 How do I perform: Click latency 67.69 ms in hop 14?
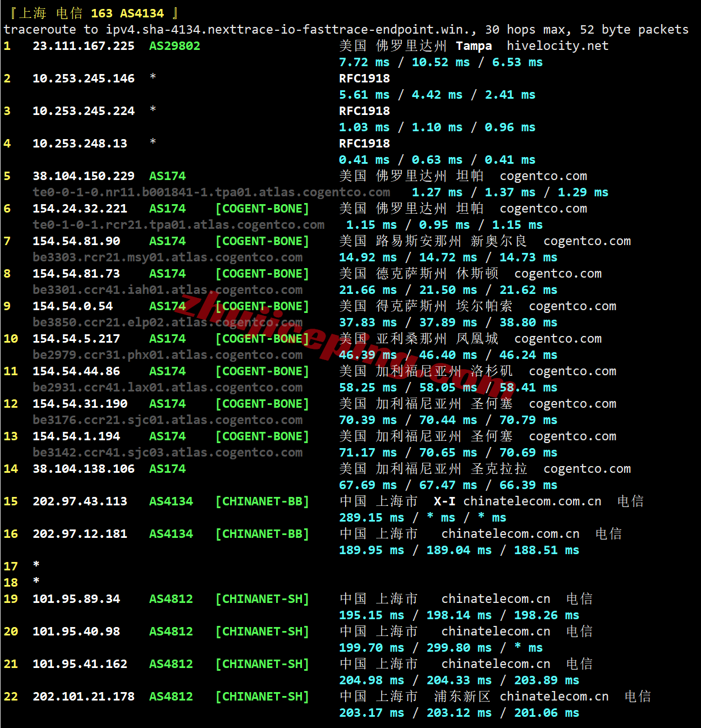point(368,485)
